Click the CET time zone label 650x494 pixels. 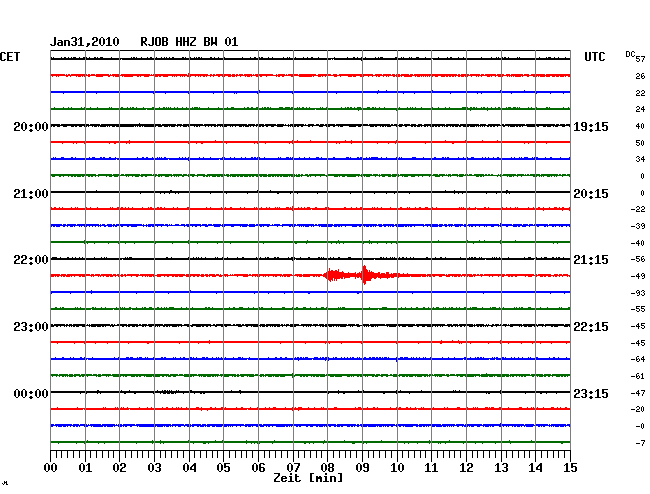pyautogui.click(x=10, y=57)
